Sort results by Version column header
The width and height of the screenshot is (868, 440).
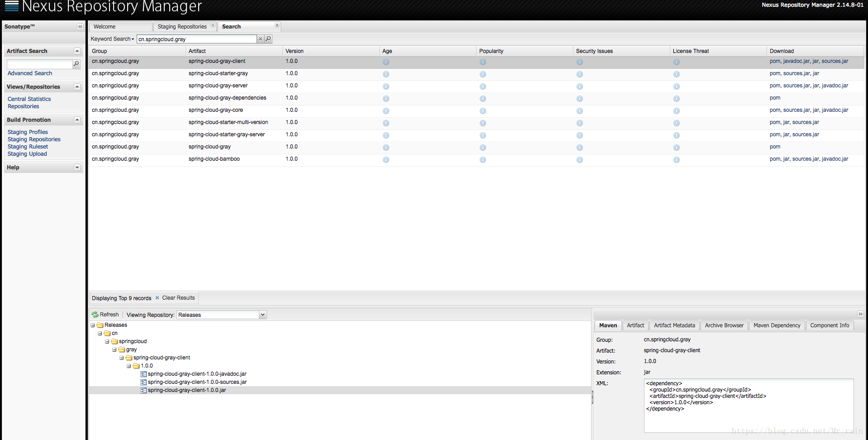point(331,51)
